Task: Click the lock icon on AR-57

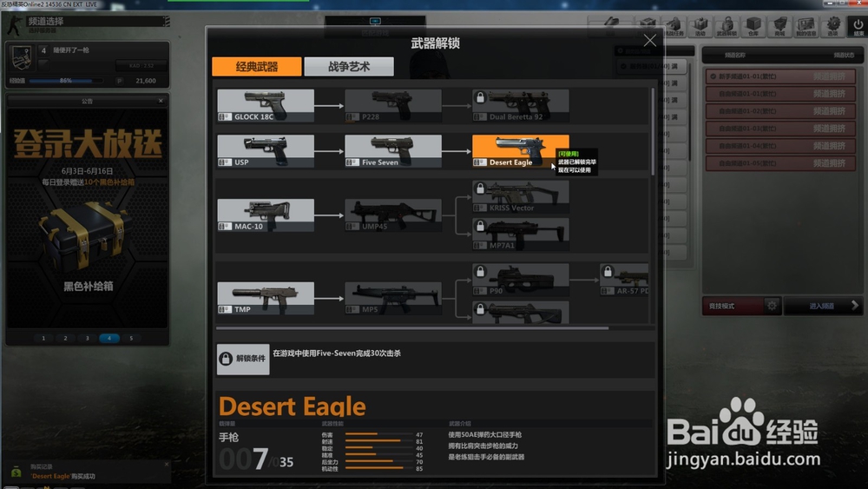Action: point(608,271)
